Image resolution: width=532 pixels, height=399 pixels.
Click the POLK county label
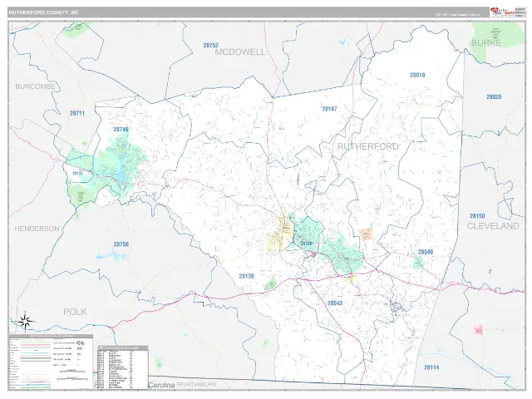pos(75,312)
